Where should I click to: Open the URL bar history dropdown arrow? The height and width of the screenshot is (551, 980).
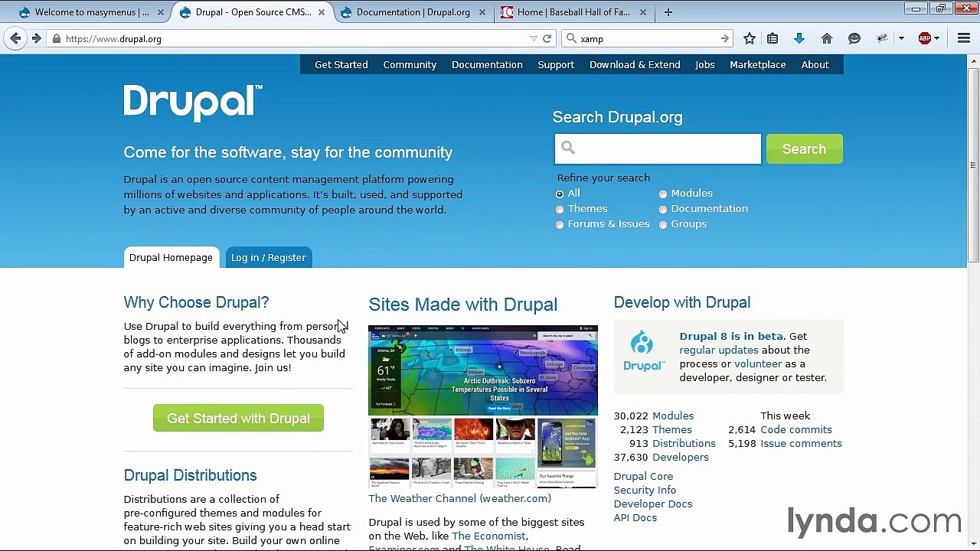(x=534, y=38)
